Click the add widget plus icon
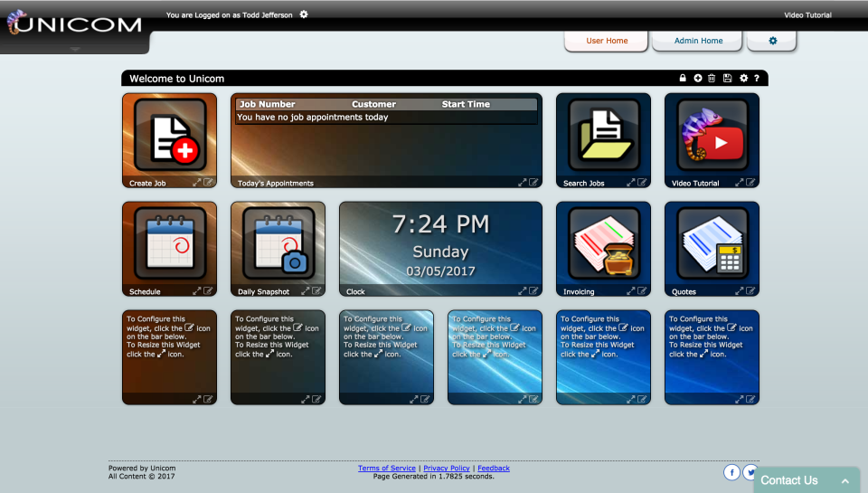868x493 pixels. pyautogui.click(x=697, y=78)
